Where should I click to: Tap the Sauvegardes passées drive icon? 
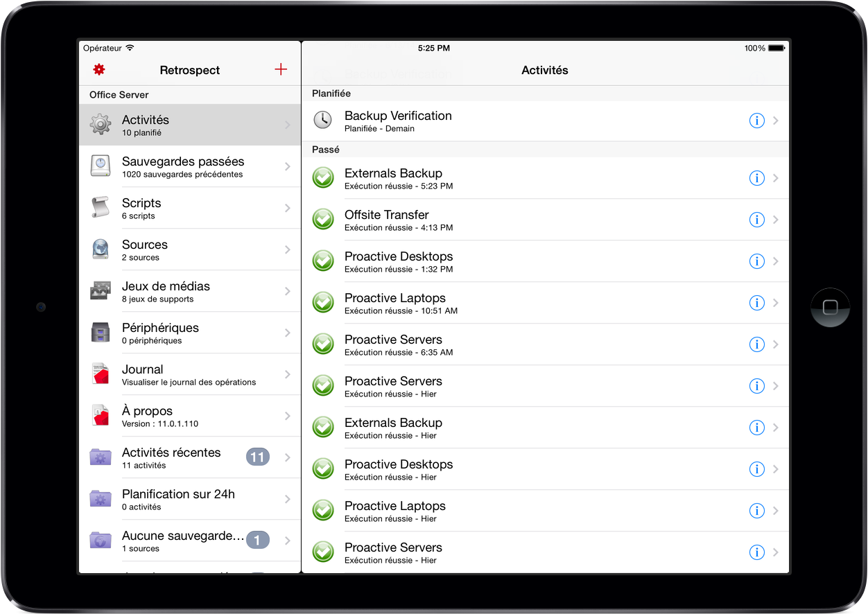pos(101,166)
